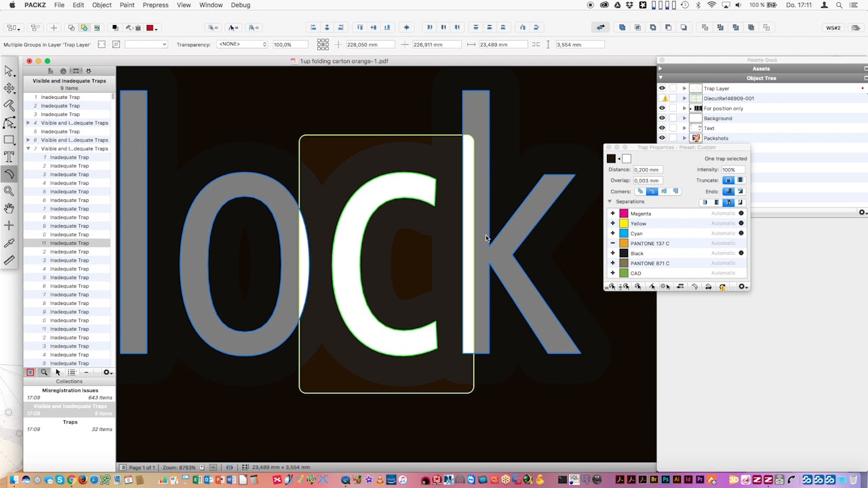Click the align left edges icon
Image resolution: width=868 pixels, height=488 pixels.
click(313, 28)
